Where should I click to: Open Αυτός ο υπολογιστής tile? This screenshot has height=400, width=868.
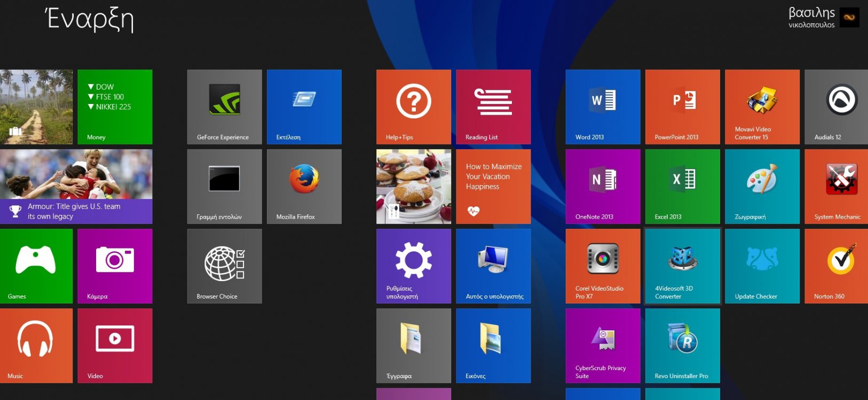pyautogui.click(x=493, y=266)
